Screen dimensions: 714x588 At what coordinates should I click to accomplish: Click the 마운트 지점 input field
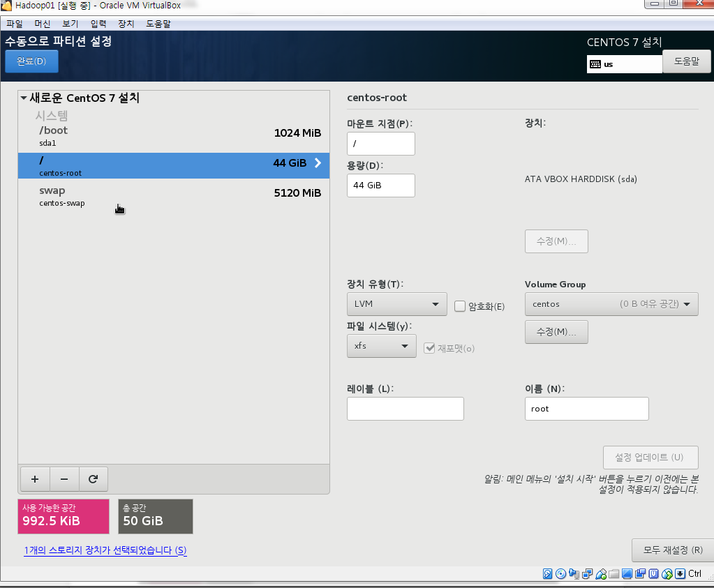[380, 144]
